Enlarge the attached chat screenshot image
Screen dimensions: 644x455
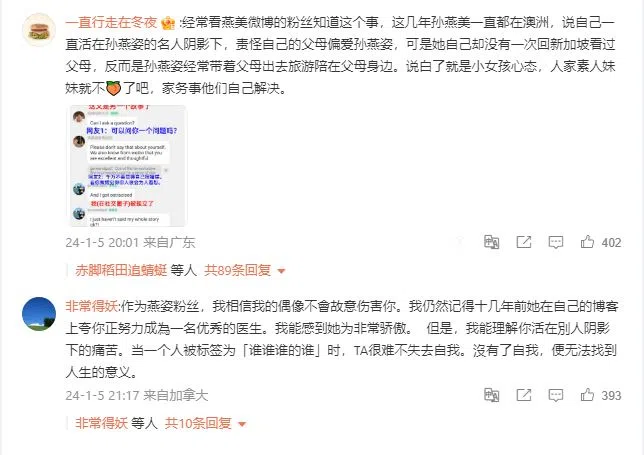pos(128,165)
